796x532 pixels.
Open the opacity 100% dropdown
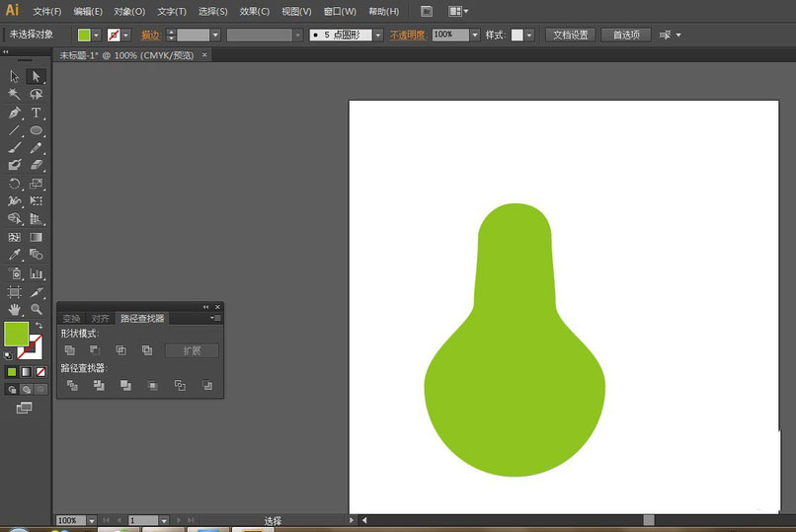475,35
